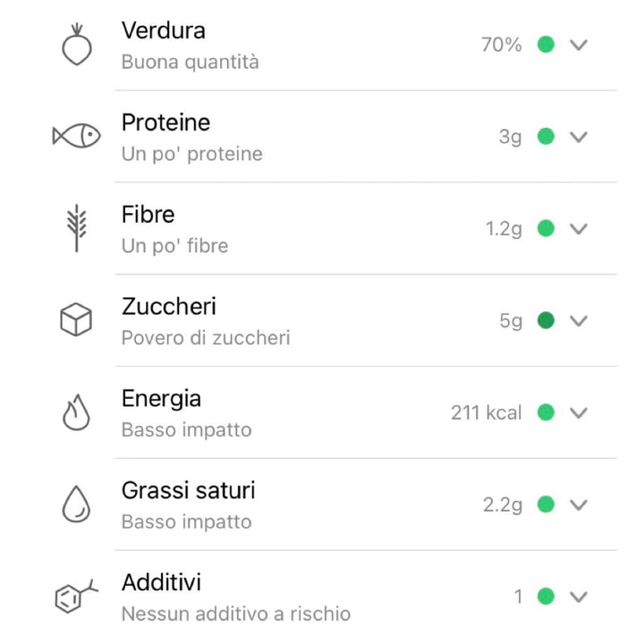
Task: Expand the Additivi row chevron
Action: 579,597
